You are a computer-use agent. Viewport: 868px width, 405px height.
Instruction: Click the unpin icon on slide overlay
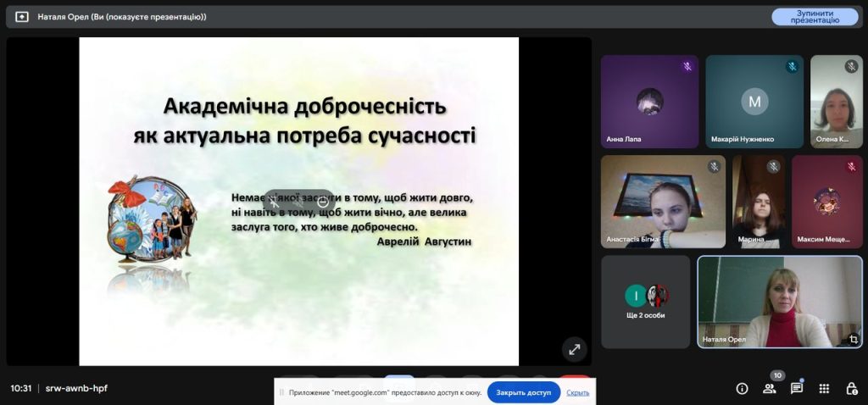coord(275,202)
